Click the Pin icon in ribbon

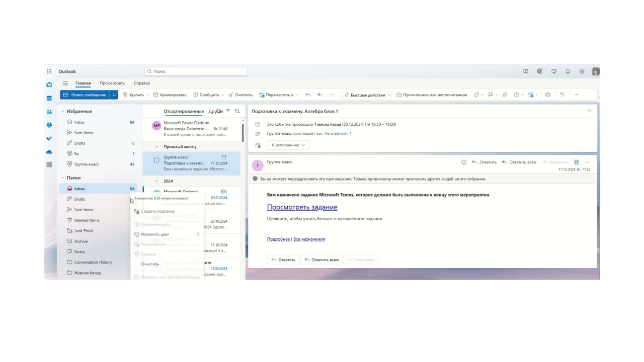[x=505, y=95]
